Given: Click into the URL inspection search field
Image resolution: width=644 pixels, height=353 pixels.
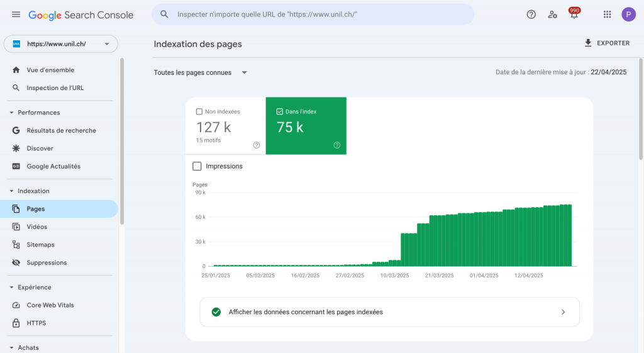Looking at the screenshot, I should 313,14.
